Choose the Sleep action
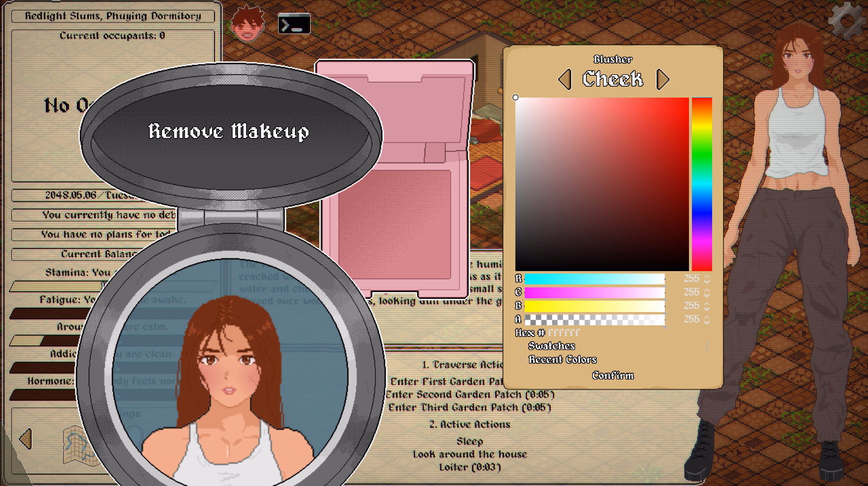Viewport: 868px width, 486px height. [x=470, y=441]
